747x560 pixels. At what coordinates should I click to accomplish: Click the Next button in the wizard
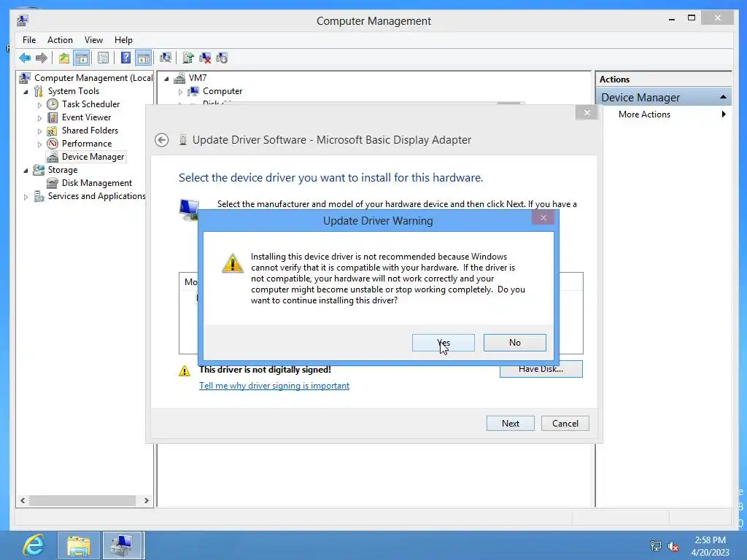[x=510, y=424]
